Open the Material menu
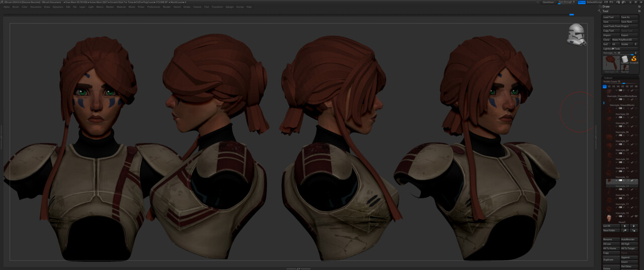Screen dimensions: 644x270 (121, 7)
